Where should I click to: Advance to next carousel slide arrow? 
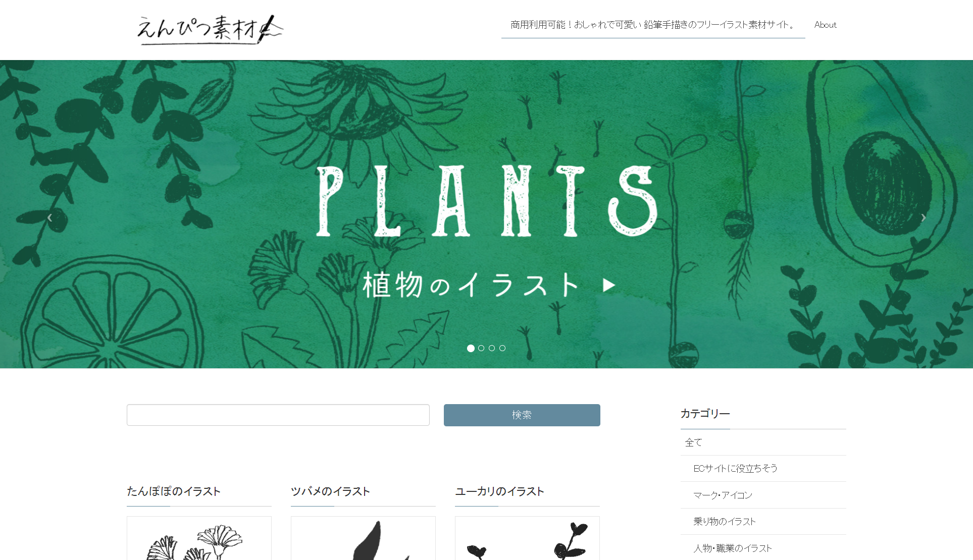tap(923, 217)
